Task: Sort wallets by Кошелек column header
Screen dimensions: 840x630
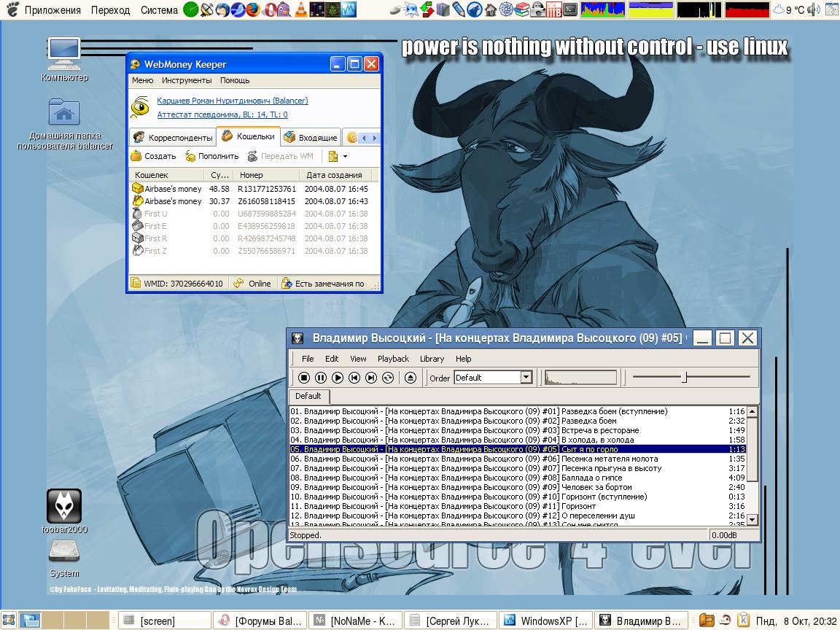Action: click(166, 175)
